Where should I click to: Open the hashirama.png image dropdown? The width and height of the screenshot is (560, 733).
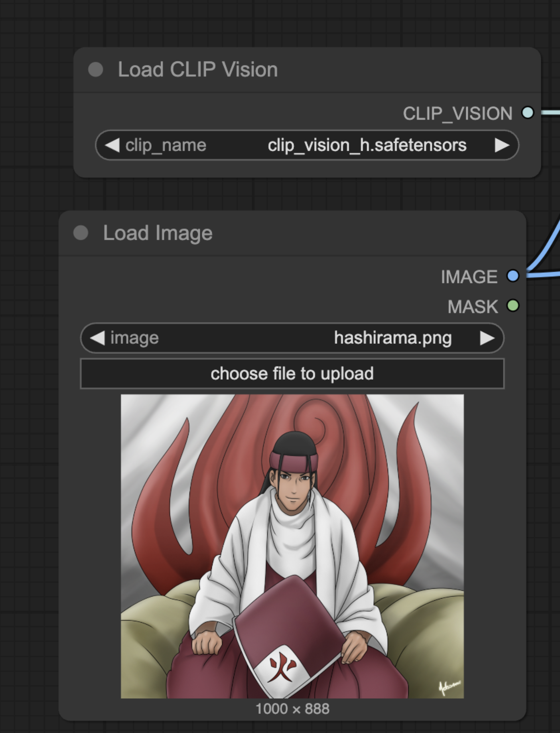coord(392,338)
